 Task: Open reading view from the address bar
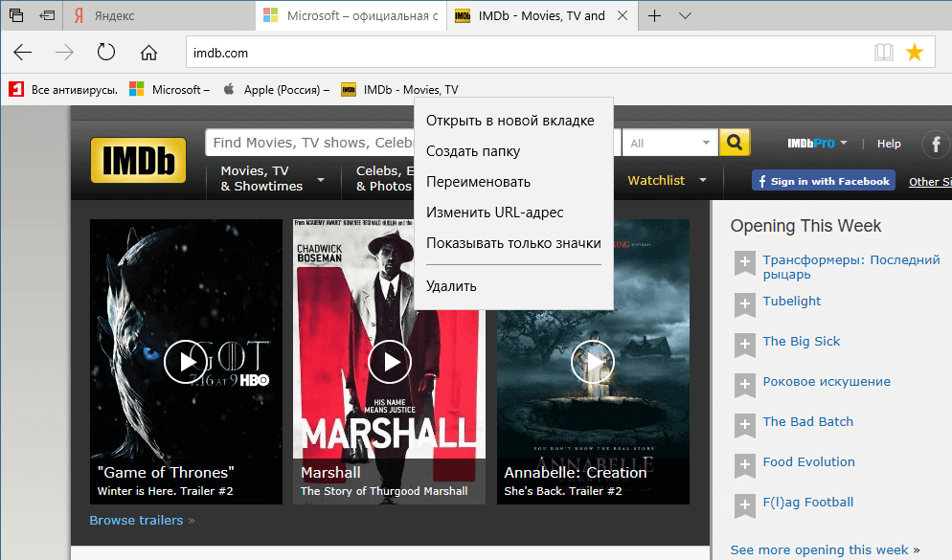[x=882, y=53]
